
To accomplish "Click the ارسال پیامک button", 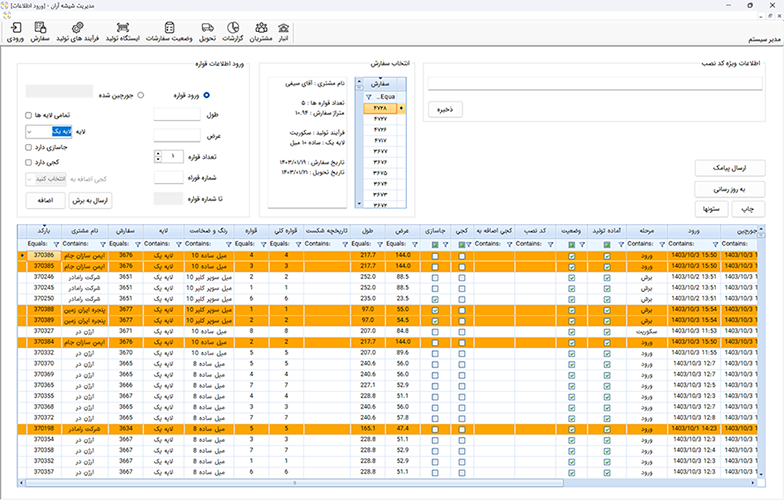I will [x=731, y=166].
